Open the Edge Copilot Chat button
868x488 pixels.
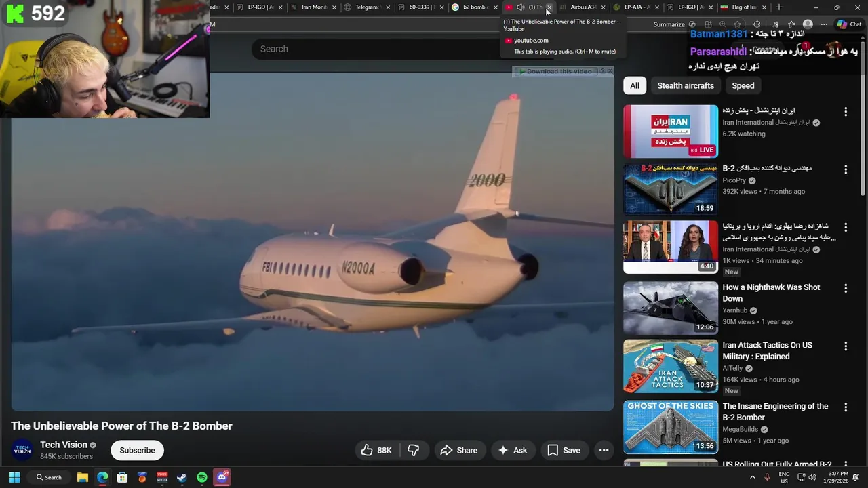(x=848, y=24)
